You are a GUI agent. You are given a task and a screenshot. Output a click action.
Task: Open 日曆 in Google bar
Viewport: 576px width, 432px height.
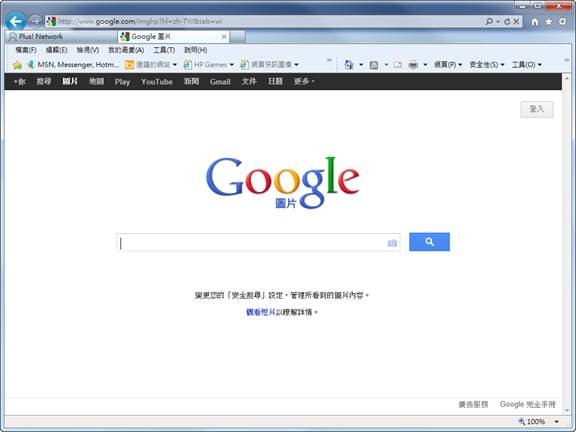coord(275,82)
